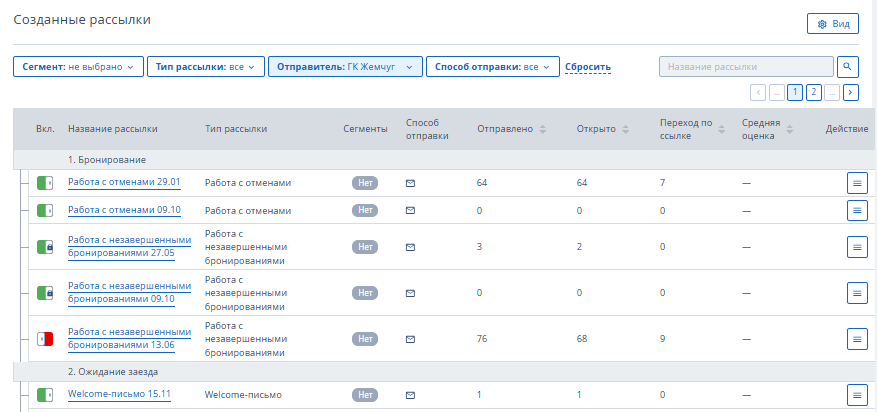This screenshot has height=412, width=877.
Task: Go to page 1
Action: click(x=795, y=92)
